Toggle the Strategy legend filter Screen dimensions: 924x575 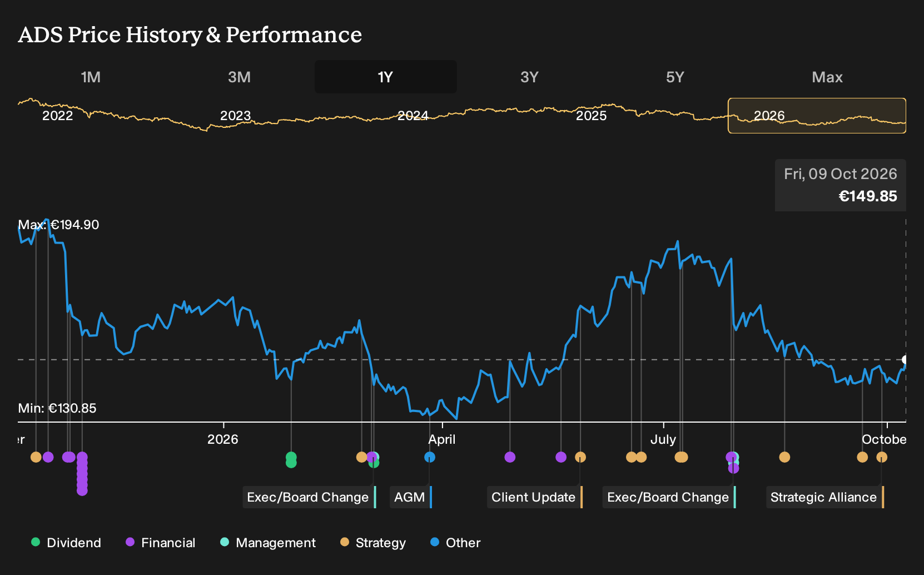tap(373, 543)
